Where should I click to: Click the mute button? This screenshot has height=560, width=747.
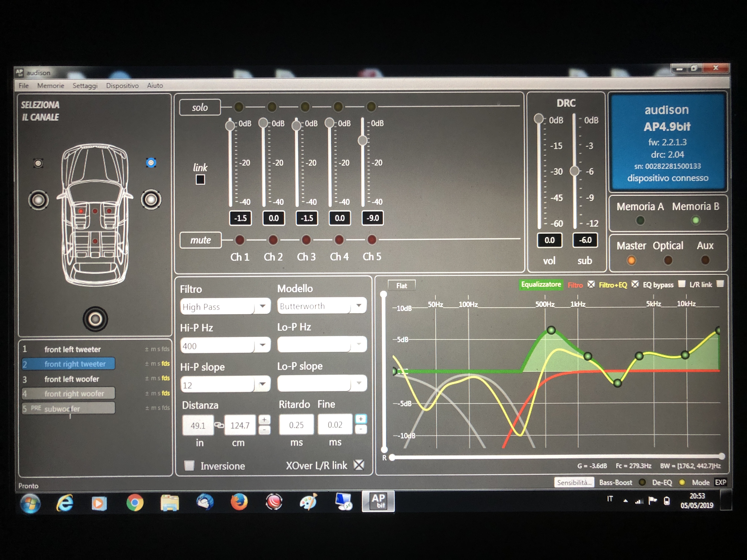click(201, 240)
